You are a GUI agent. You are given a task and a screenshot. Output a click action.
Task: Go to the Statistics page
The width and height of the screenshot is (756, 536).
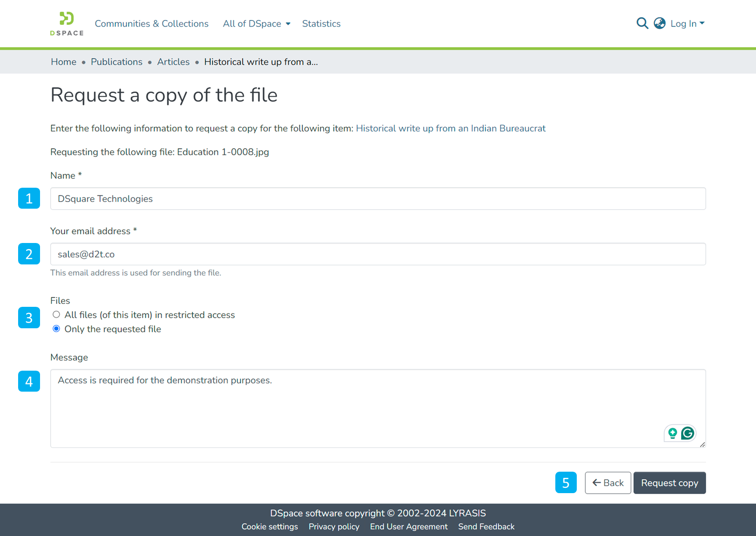pos(321,24)
